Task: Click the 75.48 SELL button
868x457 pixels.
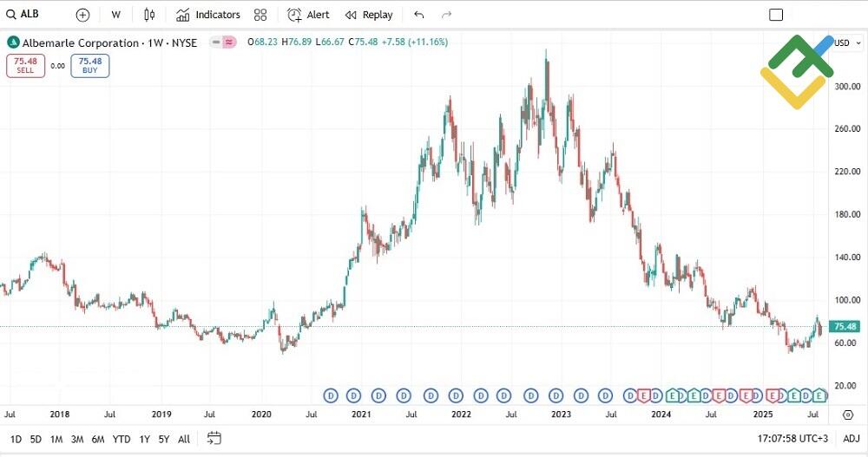Action: tap(25, 66)
